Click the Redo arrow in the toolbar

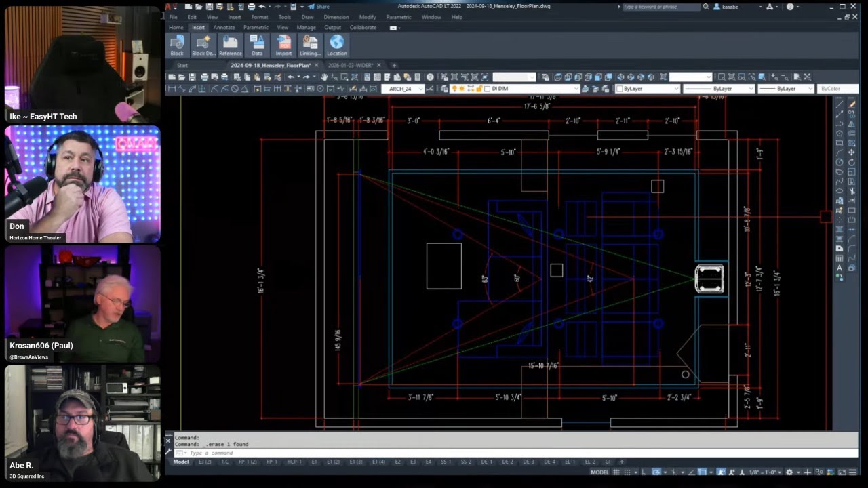pyautogui.click(x=306, y=77)
